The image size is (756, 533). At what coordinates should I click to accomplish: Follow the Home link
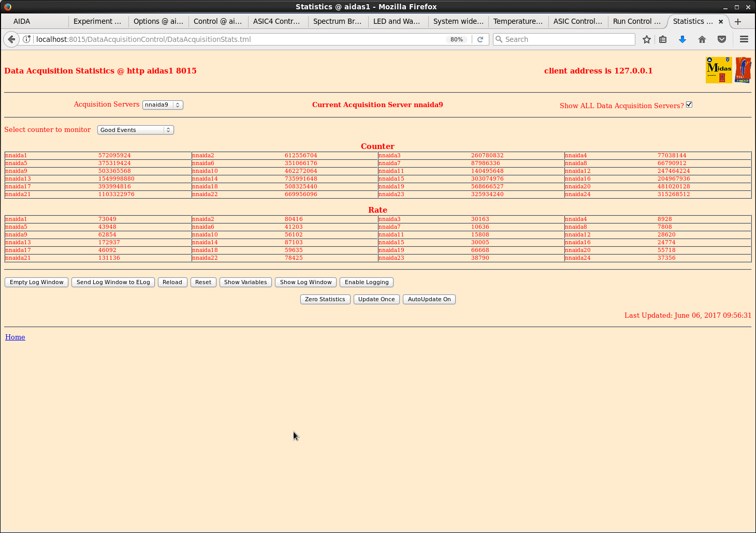coord(15,337)
